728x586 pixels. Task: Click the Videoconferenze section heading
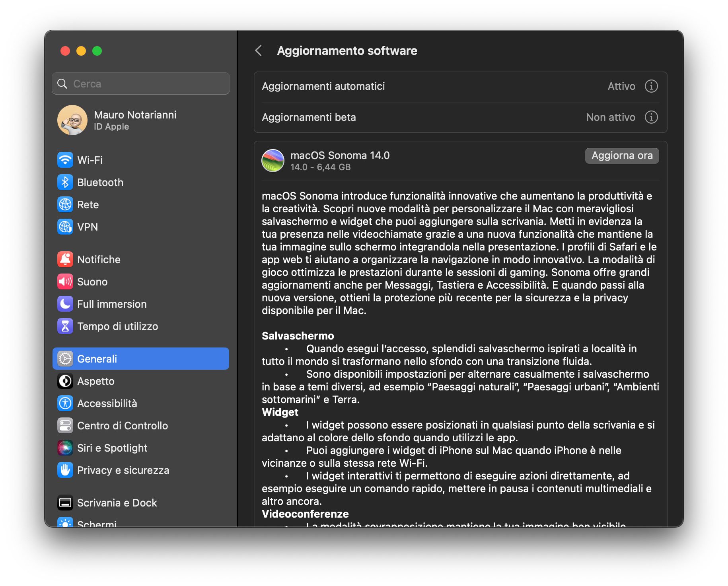pos(305,514)
